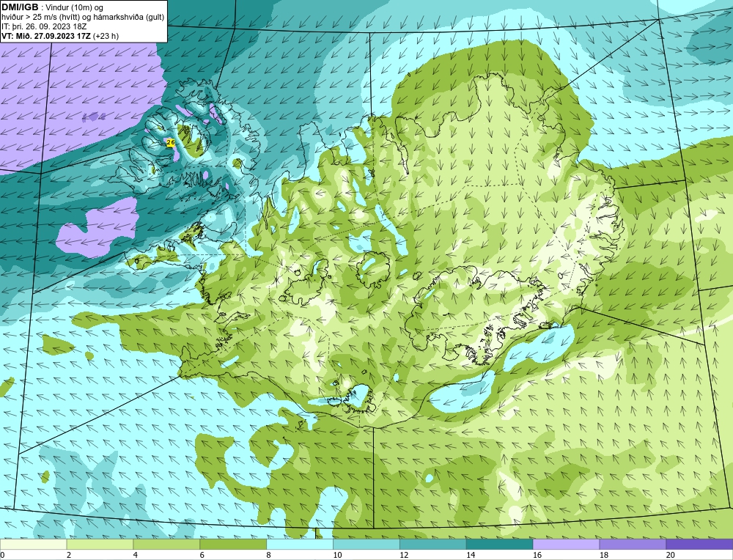733x560 pixels.
Task: Select the 12-14 m/s teal legend swatch
Action: click(433, 544)
